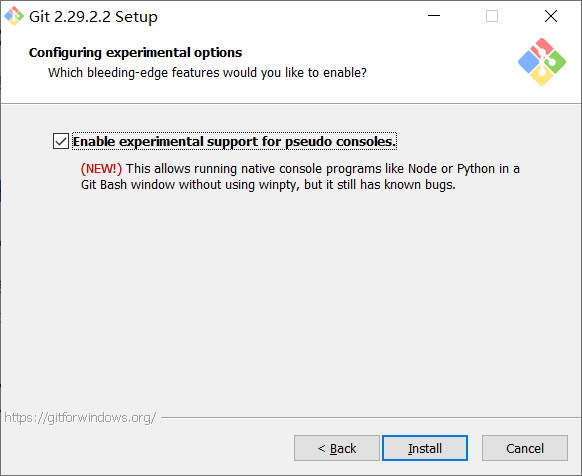The height and width of the screenshot is (476, 582).
Task: Click the 'Git 2.29.2.2 Setup' title text
Action: tap(93, 17)
